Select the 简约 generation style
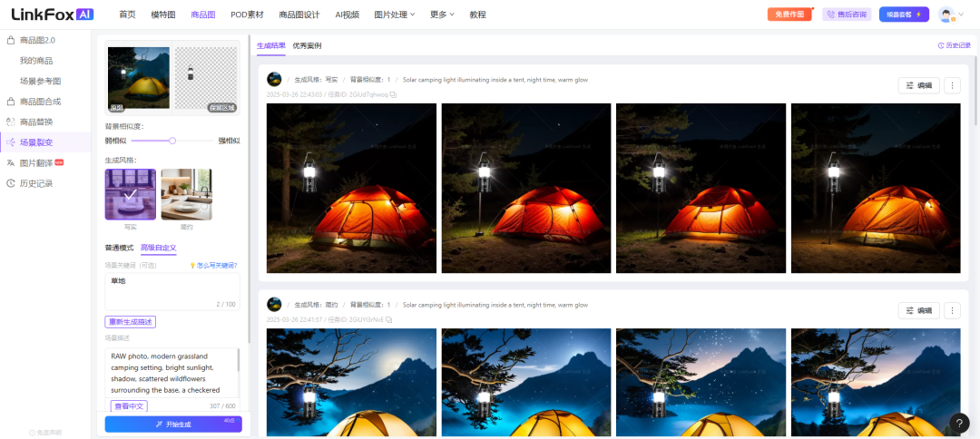Image resolution: width=980 pixels, height=439 pixels. [x=186, y=194]
